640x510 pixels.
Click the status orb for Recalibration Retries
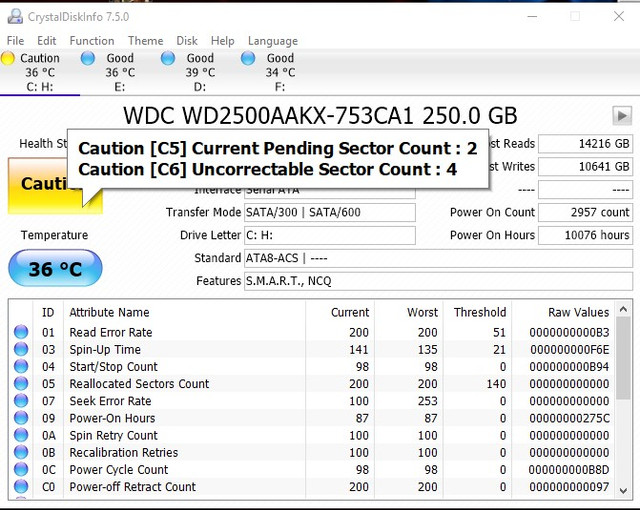click(x=21, y=452)
